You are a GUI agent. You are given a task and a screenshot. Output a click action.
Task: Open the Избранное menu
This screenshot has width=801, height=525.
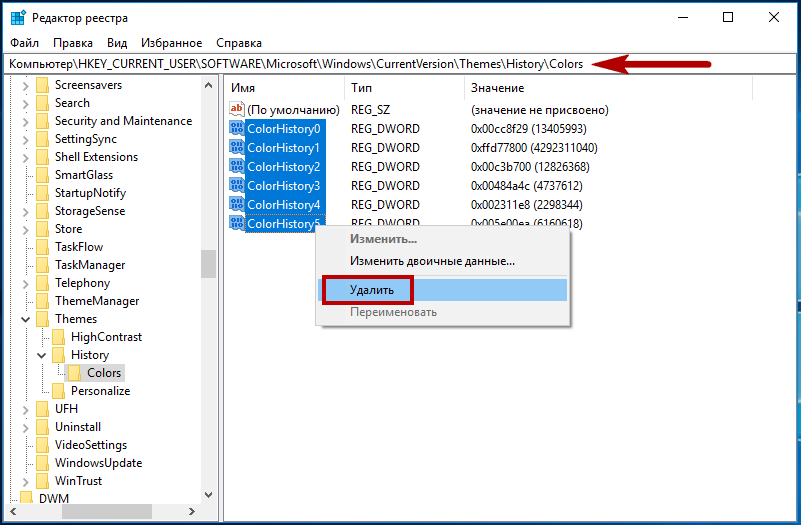click(x=172, y=43)
